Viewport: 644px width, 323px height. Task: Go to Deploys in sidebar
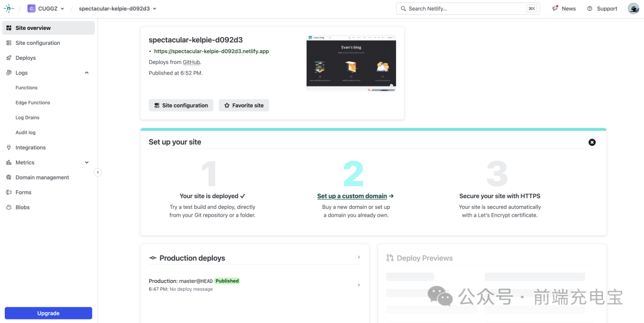(48, 58)
